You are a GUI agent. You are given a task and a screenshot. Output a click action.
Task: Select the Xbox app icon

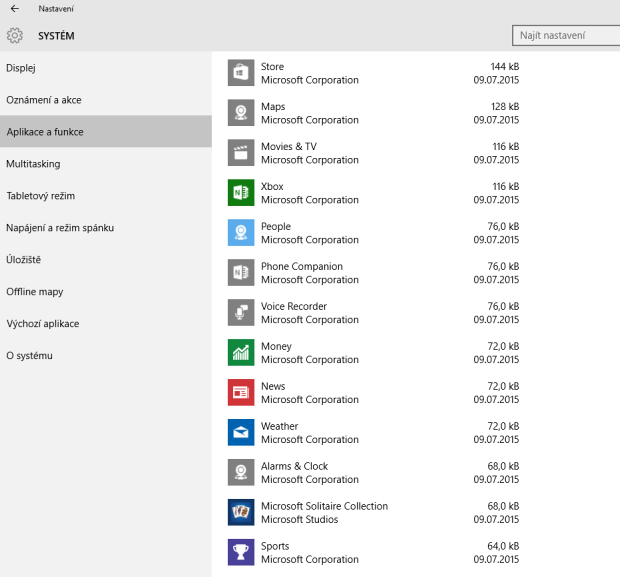click(x=241, y=192)
